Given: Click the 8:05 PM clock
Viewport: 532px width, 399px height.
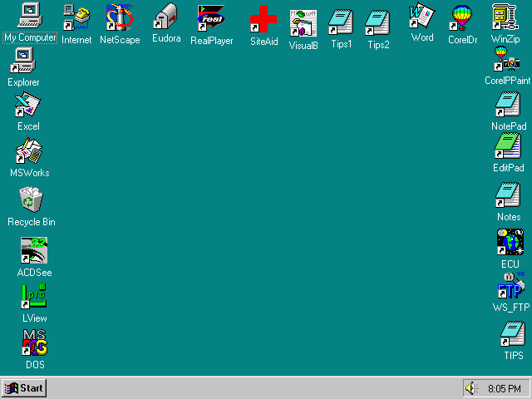Looking at the screenshot, I should (505, 388).
